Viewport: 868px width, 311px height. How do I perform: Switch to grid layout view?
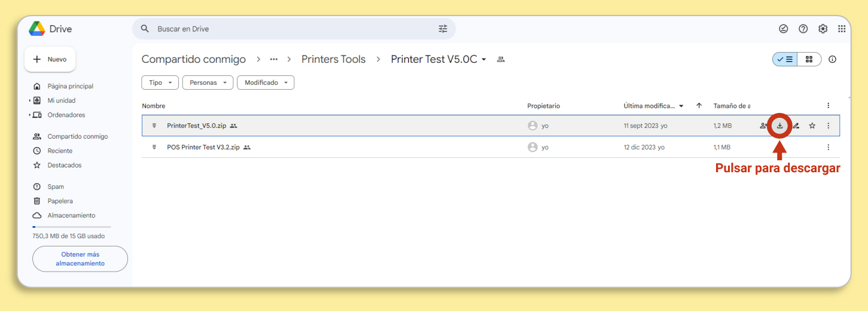pyautogui.click(x=809, y=59)
